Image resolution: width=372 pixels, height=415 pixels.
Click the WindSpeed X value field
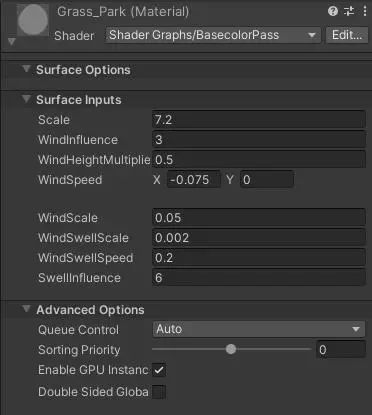click(194, 180)
